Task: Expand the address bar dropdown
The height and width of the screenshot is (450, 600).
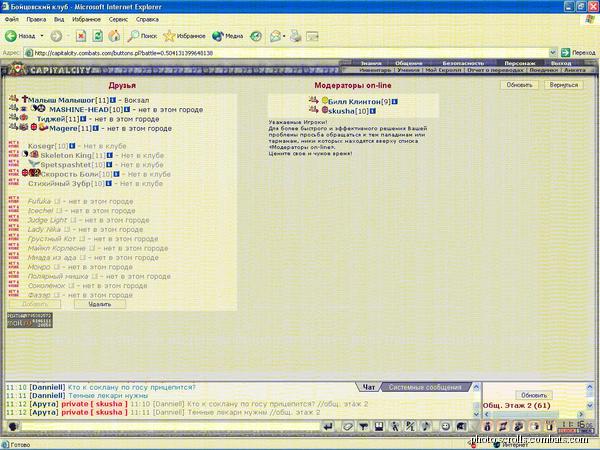Action: [x=553, y=52]
